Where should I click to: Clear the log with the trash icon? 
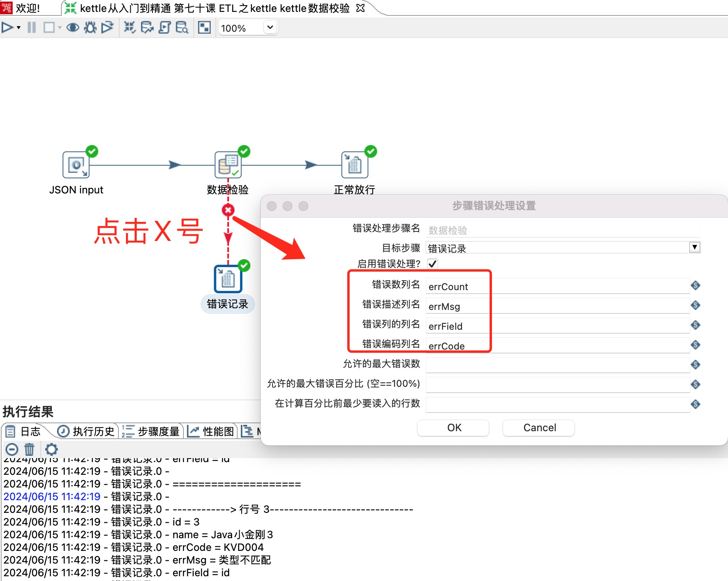click(29, 449)
